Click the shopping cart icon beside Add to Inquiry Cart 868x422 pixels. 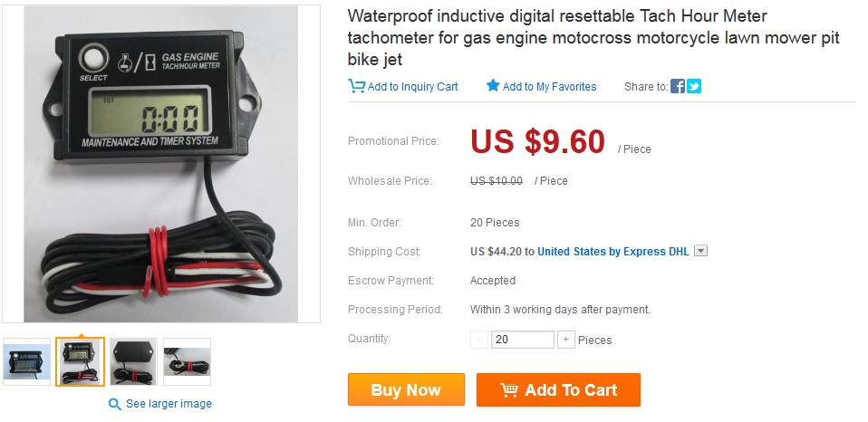[356, 86]
